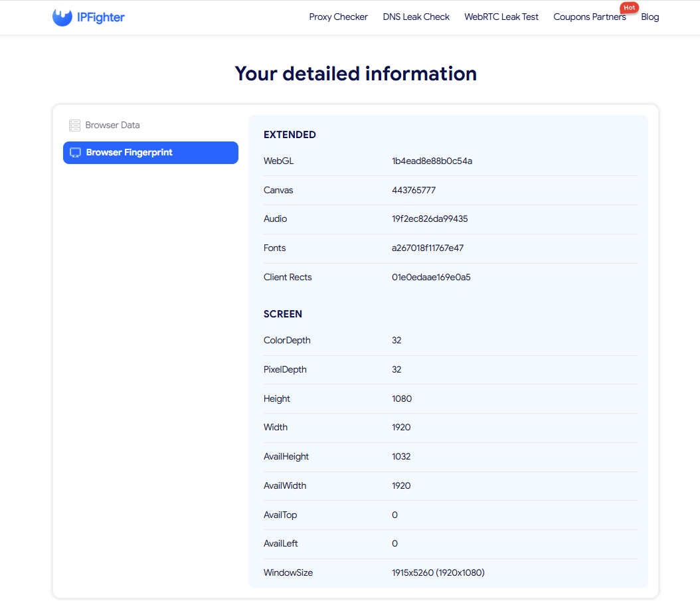Click the EXTENDED section heading
Image resolution: width=700 pixels, height=601 pixels.
coord(290,135)
